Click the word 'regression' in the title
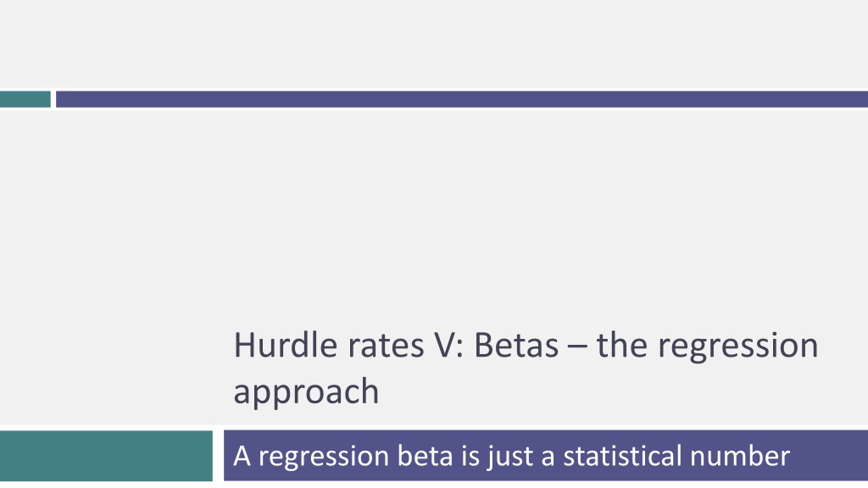This screenshot has width=868, height=488. (x=738, y=347)
